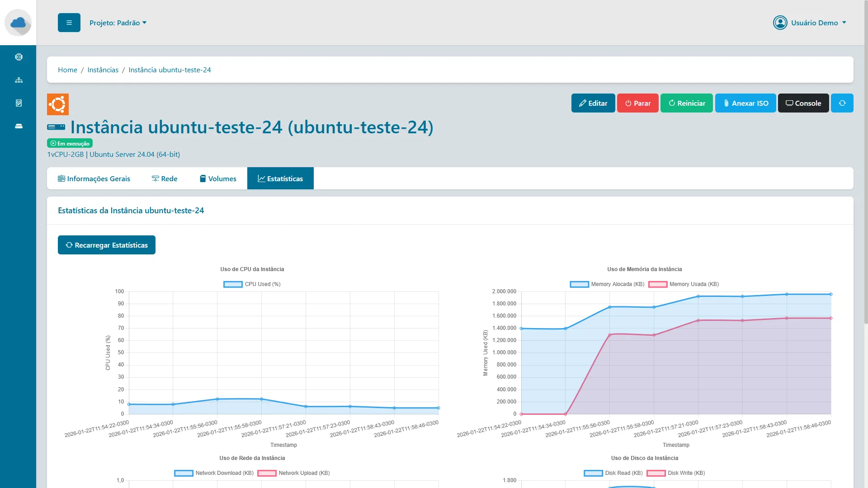Screen dimensions: 868x488
Task: Click the Ubuntu logo above instance name
Action: pyautogui.click(x=58, y=104)
